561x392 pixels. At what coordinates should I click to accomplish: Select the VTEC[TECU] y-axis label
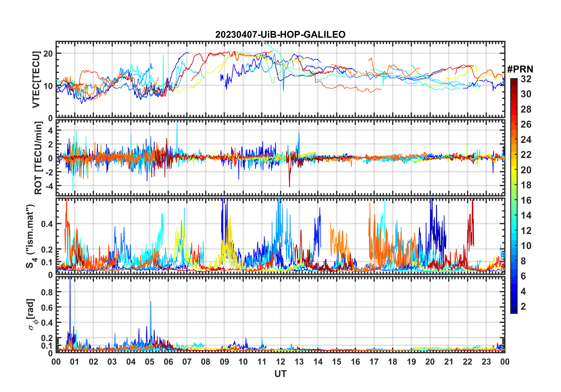pyautogui.click(x=36, y=80)
